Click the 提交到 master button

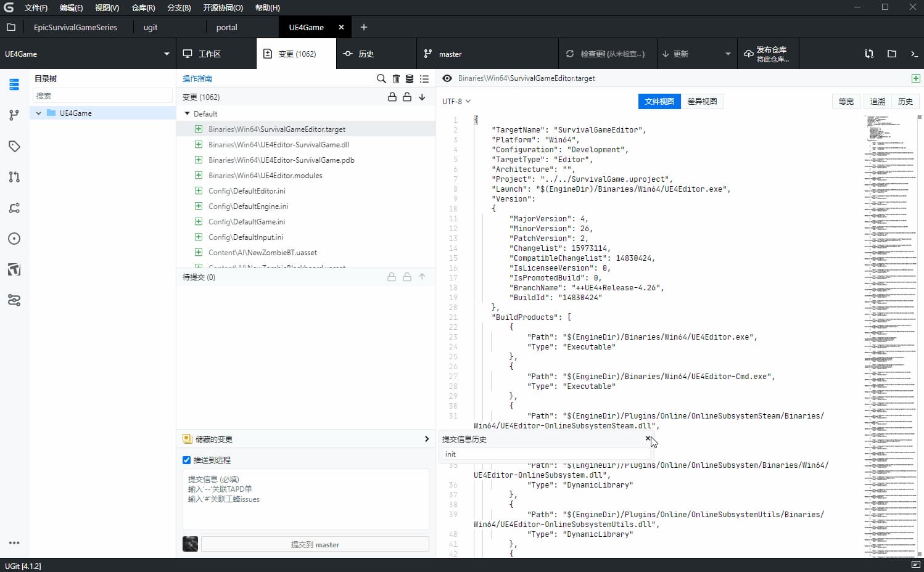click(x=315, y=544)
